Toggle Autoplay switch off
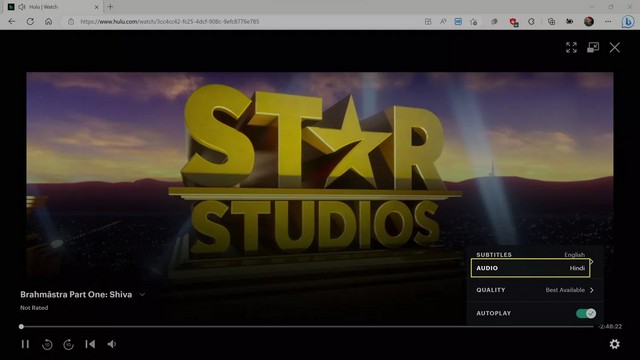The height and width of the screenshot is (360, 640). tap(586, 313)
